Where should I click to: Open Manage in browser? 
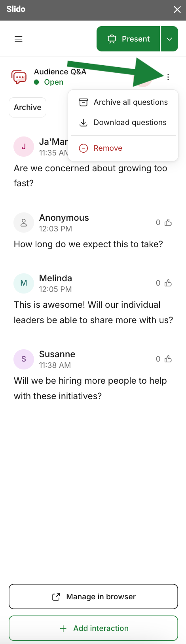tap(93, 597)
